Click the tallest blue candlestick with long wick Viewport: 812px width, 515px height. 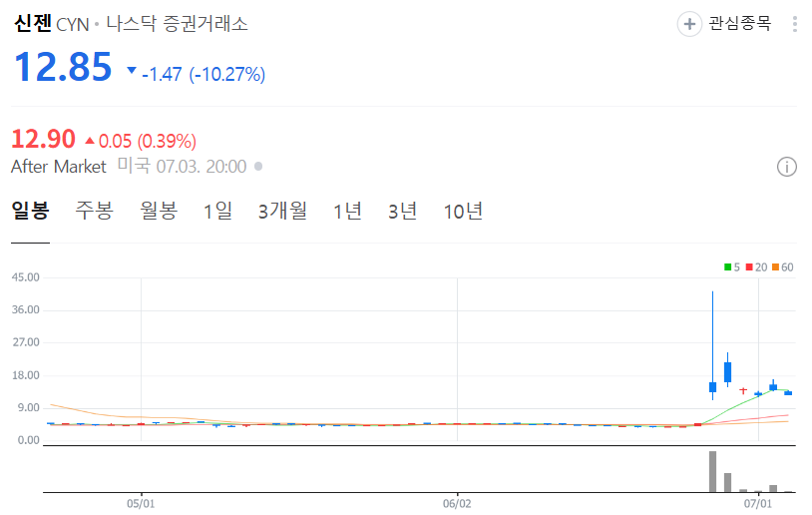(712, 345)
